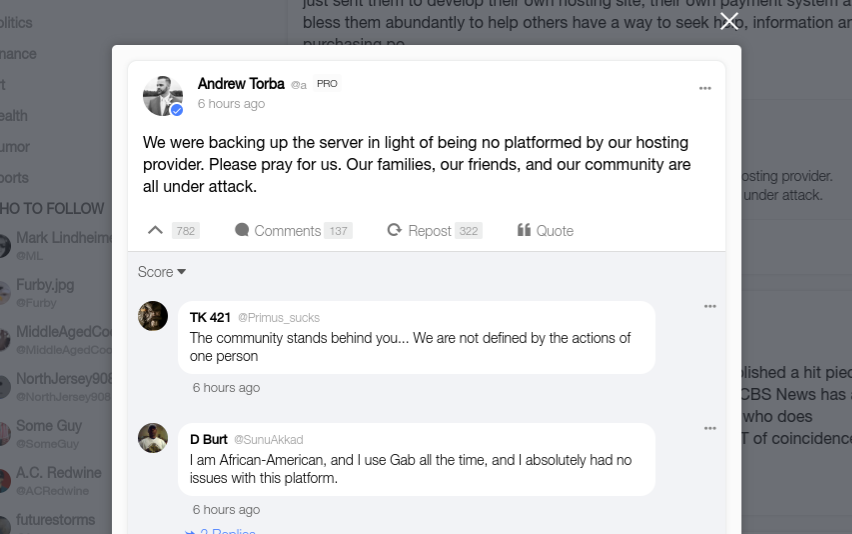Expand the replies under D Burt's comment
This screenshot has width=852, height=534.
pos(222,531)
